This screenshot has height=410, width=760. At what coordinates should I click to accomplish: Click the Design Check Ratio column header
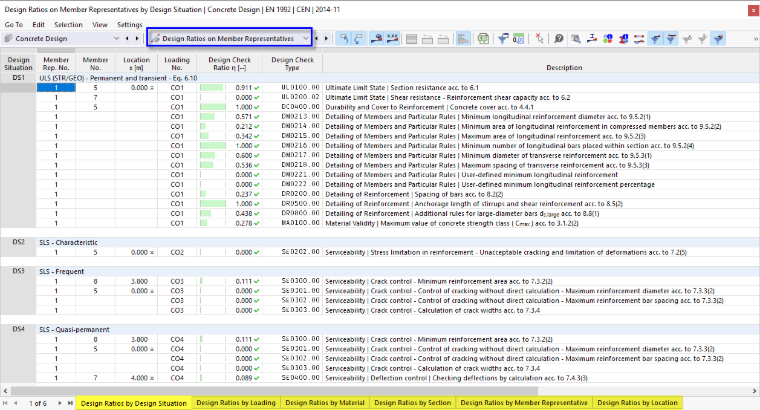click(230, 63)
